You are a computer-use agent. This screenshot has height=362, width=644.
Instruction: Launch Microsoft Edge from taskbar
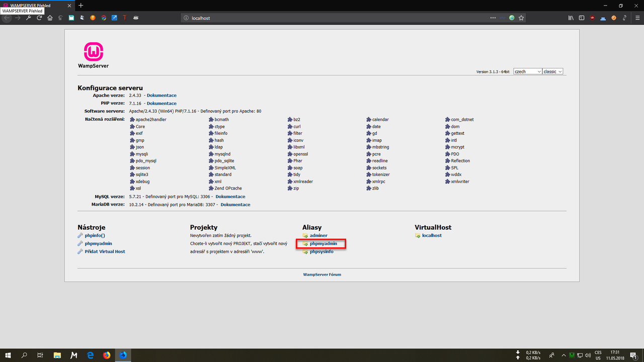pos(91,355)
